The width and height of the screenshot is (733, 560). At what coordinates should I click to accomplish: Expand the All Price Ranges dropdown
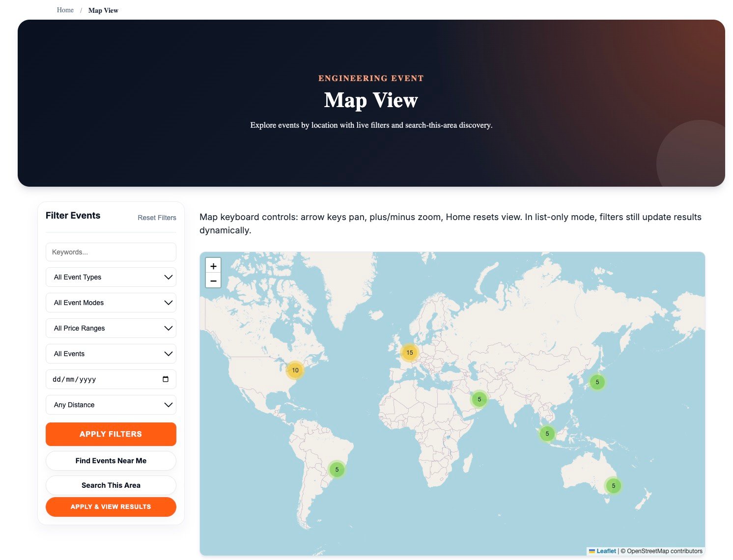[x=111, y=328]
